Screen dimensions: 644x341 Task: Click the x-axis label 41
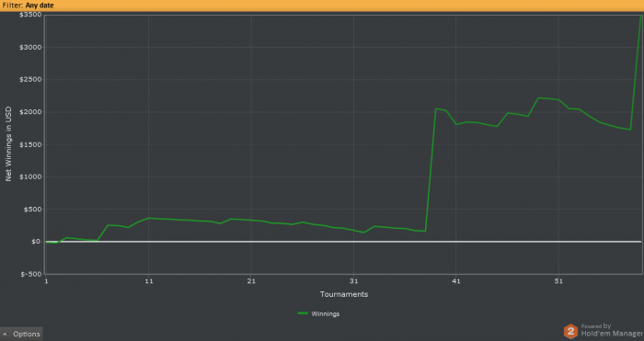(x=456, y=281)
